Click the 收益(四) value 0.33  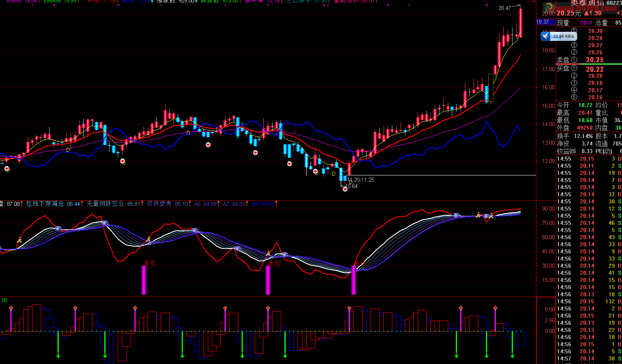point(587,151)
